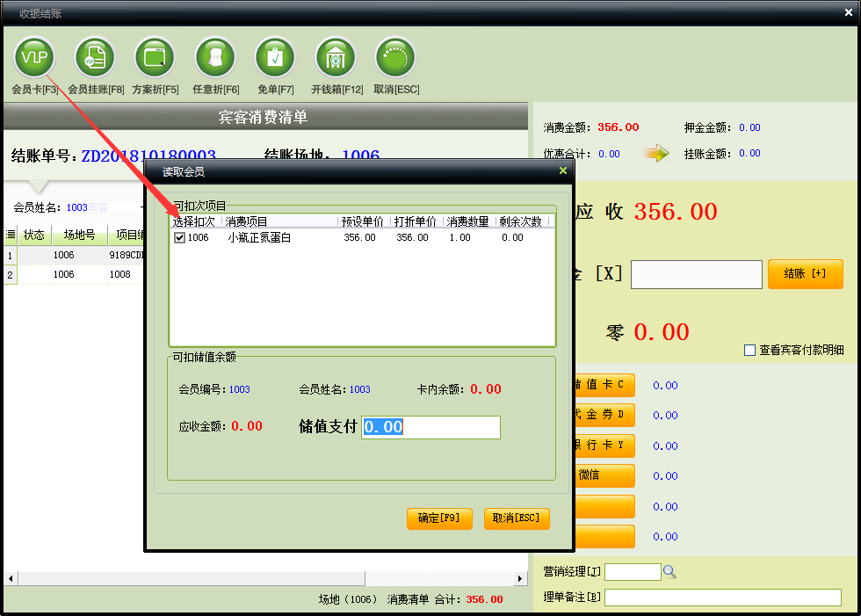The image size is (861, 616).
Task: Click the horizontal scrollbar right arrow
Action: tap(520, 578)
